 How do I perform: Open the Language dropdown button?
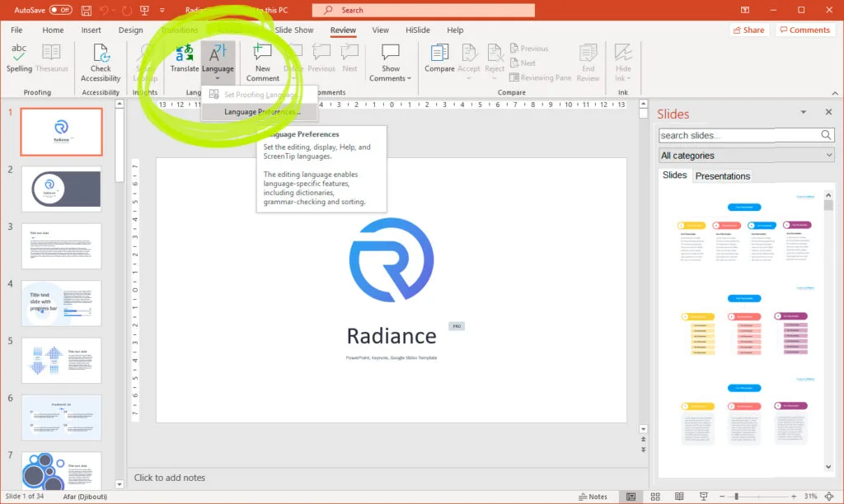coord(218,61)
